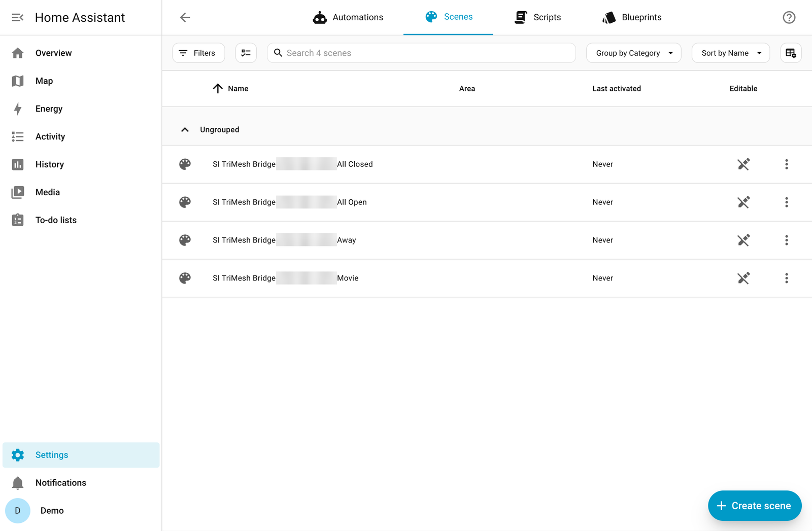Screen dimensions: 812x531
Task: Open the Media browser
Action: (x=81, y=193)
